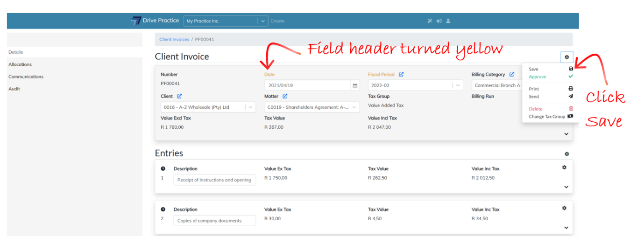Choose Print in the actions menu

pos(534,89)
